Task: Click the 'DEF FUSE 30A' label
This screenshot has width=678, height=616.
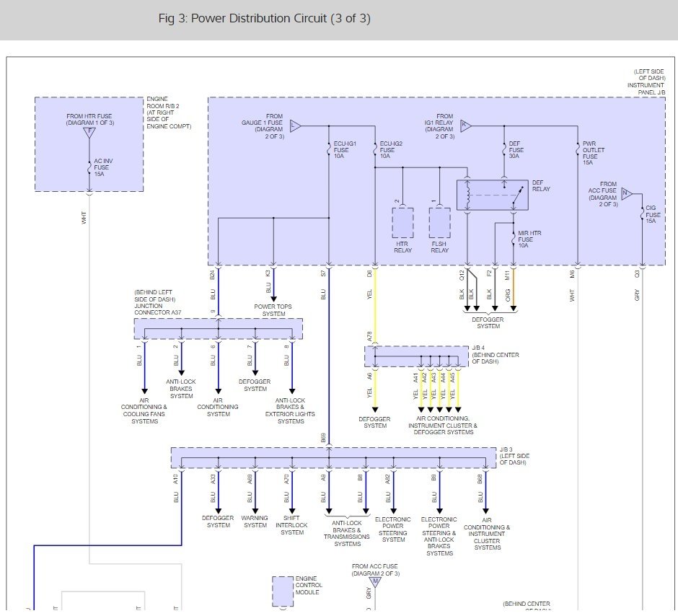Action: (x=516, y=149)
